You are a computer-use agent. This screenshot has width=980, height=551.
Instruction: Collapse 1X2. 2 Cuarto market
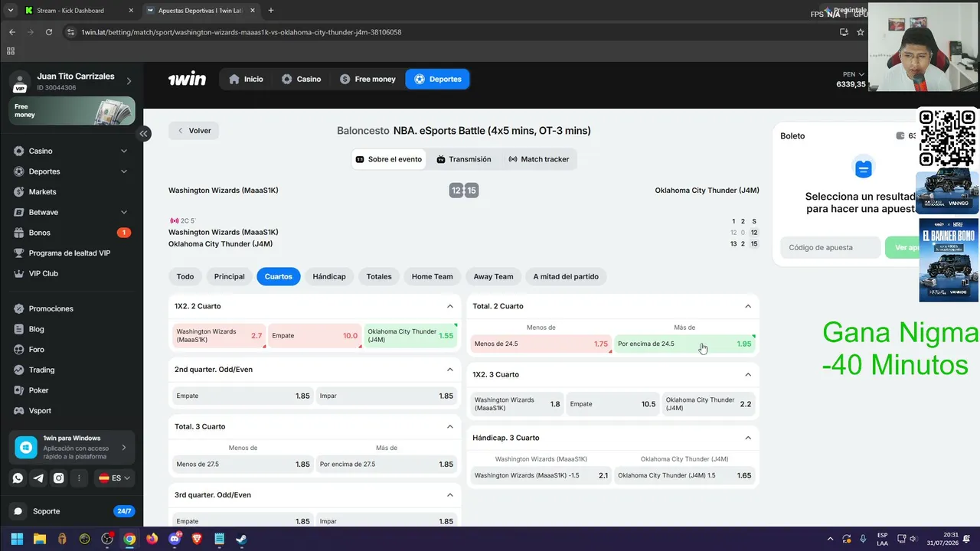click(x=450, y=306)
